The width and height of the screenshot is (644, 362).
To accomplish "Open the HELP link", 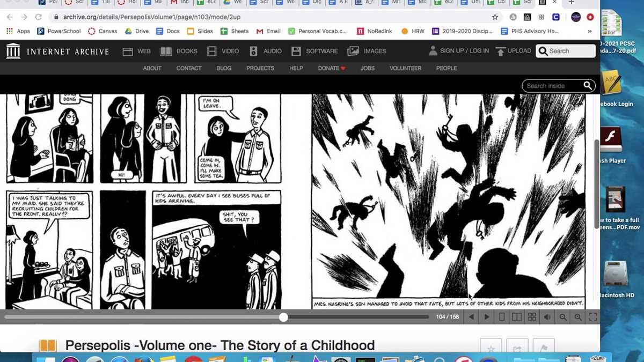I will point(296,68).
